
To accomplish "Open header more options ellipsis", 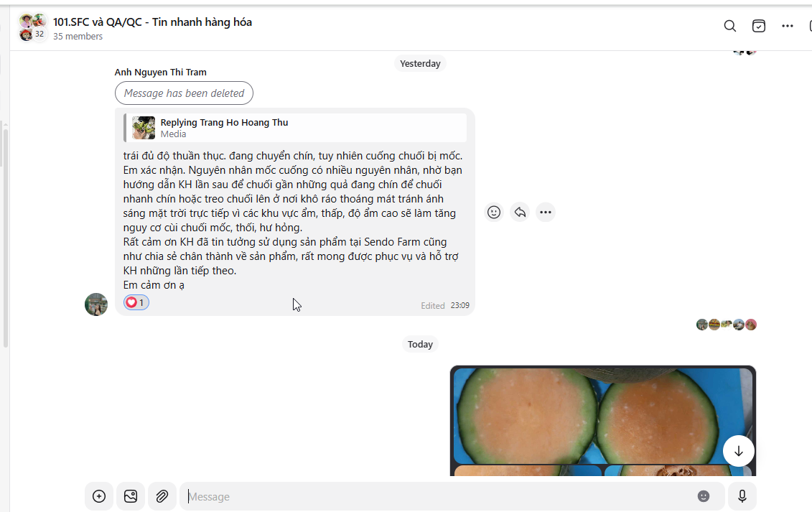I will pyautogui.click(x=787, y=26).
